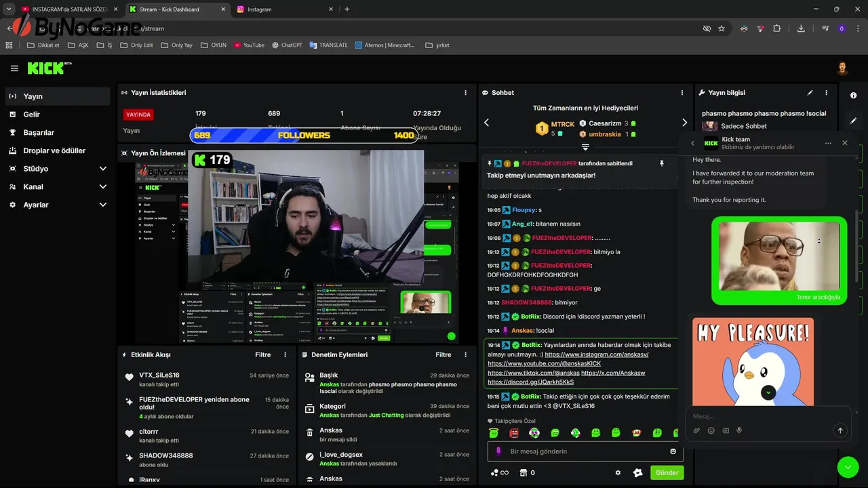
Task: Expand the Ayarlar sidebar section
Action: tap(103, 205)
